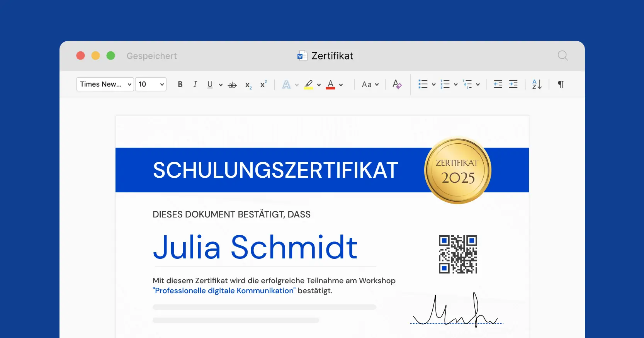The height and width of the screenshot is (338, 644).
Task: Open the font size 10 dropdown
Action: click(151, 84)
